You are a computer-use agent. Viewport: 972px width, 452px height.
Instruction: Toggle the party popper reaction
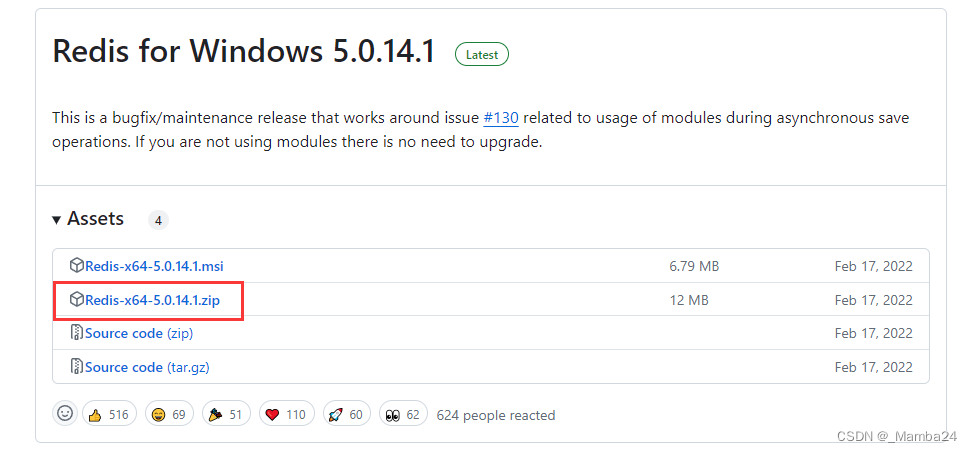(226, 414)
